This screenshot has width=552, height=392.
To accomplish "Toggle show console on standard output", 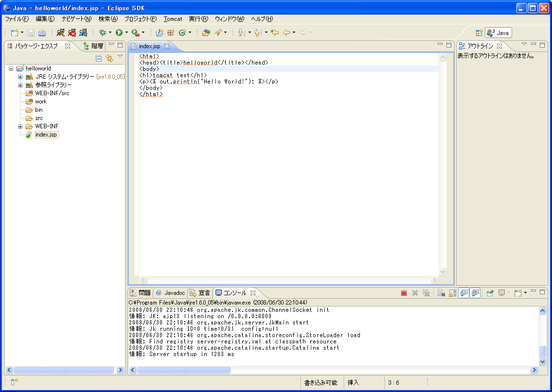I will pos(464,293).
